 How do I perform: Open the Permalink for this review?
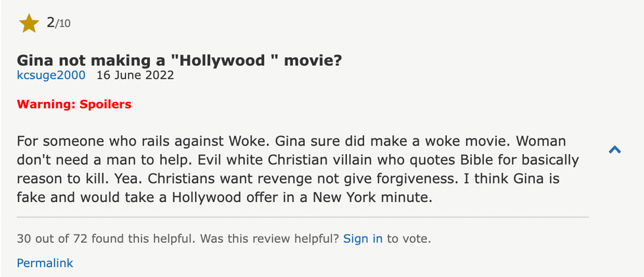(45, 263)
